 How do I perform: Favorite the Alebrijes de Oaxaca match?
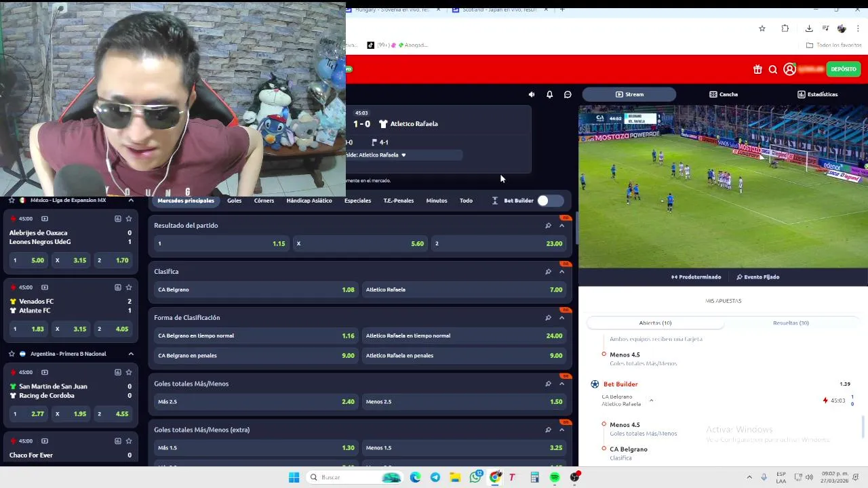(129, 219)
